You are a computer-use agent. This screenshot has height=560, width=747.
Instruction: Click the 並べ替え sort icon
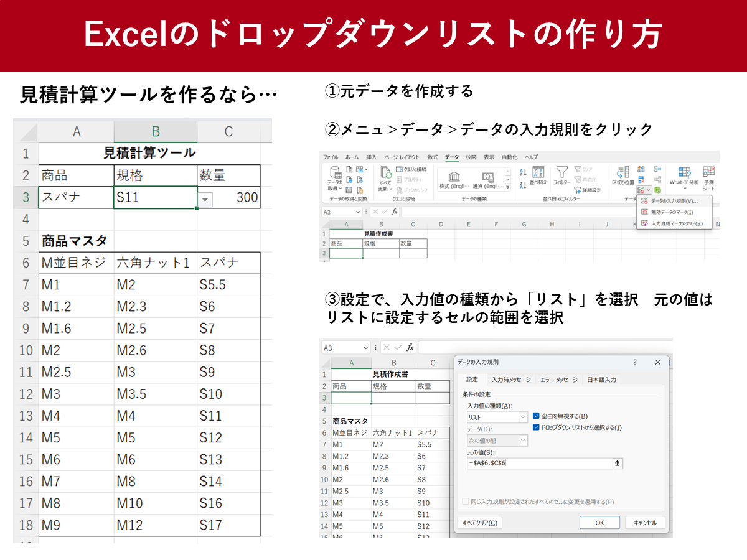tap(538, 172)
